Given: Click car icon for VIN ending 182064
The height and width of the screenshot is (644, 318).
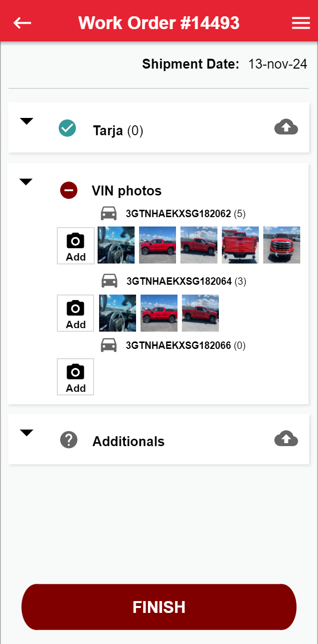Looking at the screenshot, I should [109, 281].
